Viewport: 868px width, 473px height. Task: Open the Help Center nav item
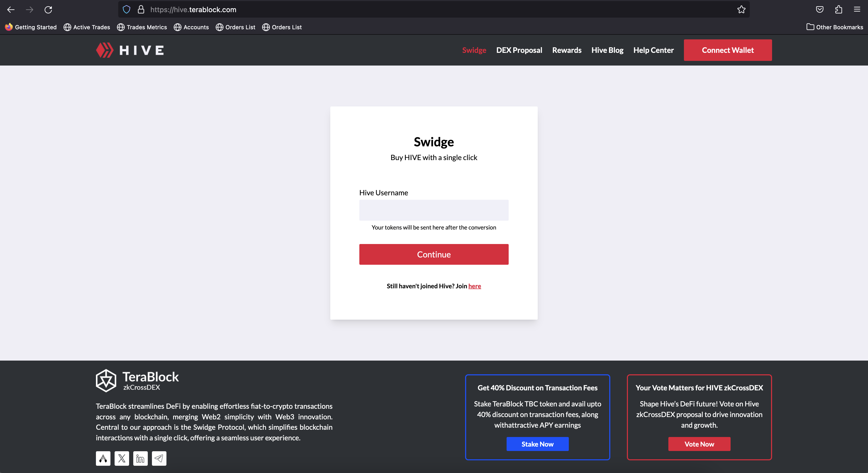(x=653, y=50)
